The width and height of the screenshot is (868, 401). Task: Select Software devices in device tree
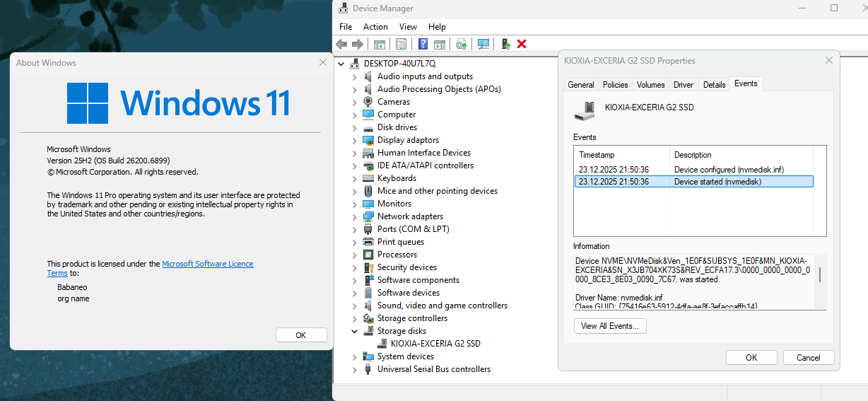(409, 293)
